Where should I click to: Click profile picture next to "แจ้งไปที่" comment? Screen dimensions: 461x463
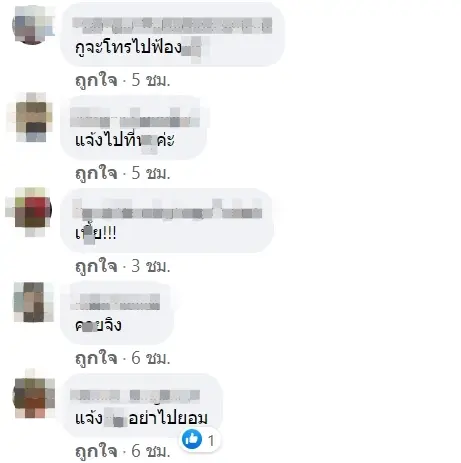click(34, 117)
